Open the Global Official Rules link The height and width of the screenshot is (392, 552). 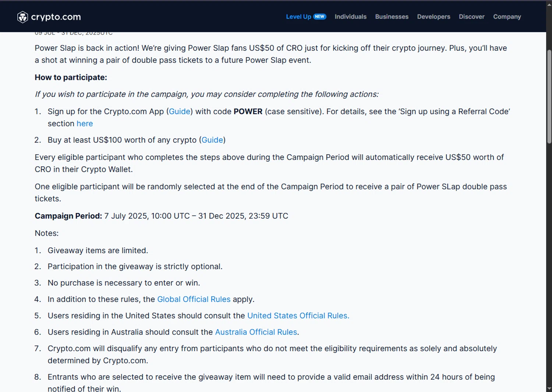[194, 299]
